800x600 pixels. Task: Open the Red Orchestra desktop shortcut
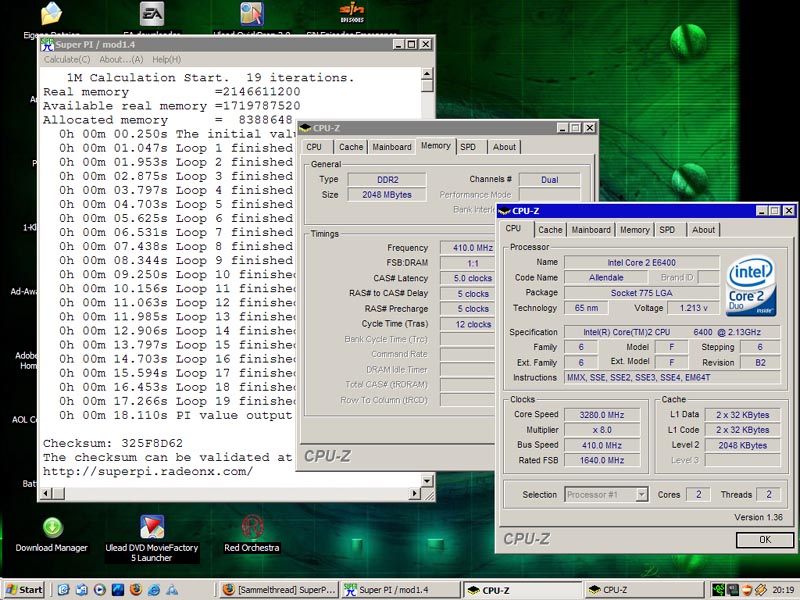(x=252, y=527)
